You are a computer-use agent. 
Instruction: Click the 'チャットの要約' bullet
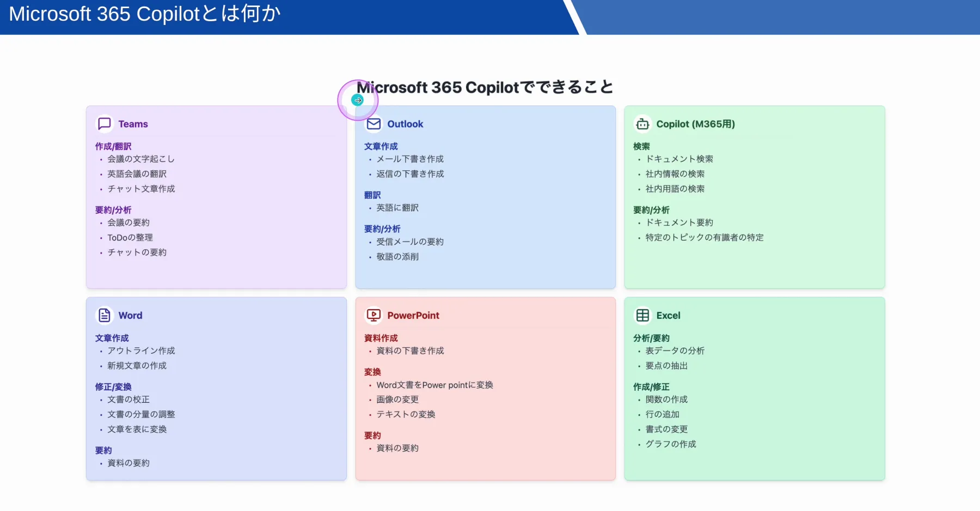[137, 253]
